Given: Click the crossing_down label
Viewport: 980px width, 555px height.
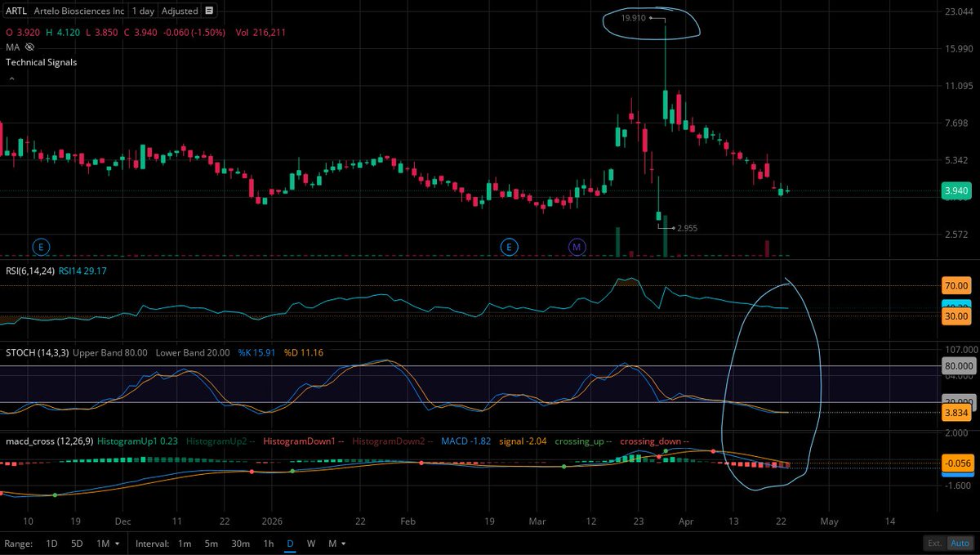Looking at the screenshot, I should [648, 441].
